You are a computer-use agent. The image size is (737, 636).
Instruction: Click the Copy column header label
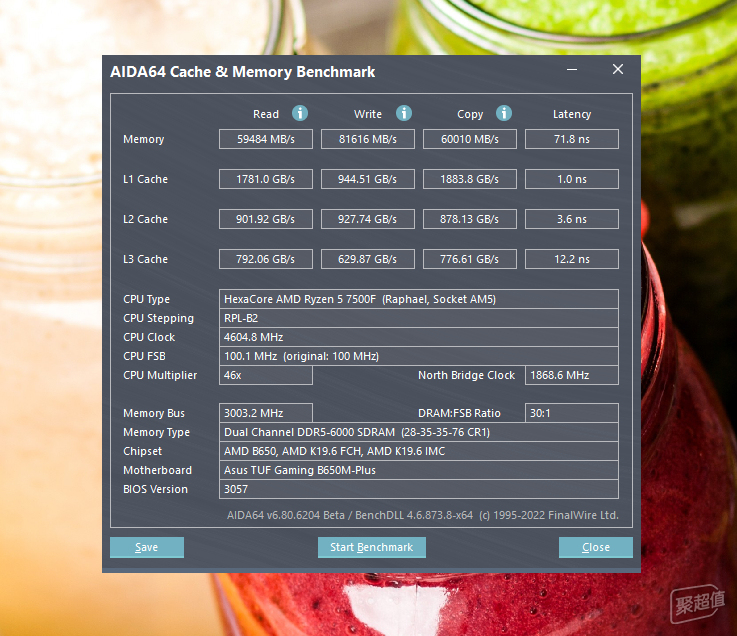tap(470, 115)
